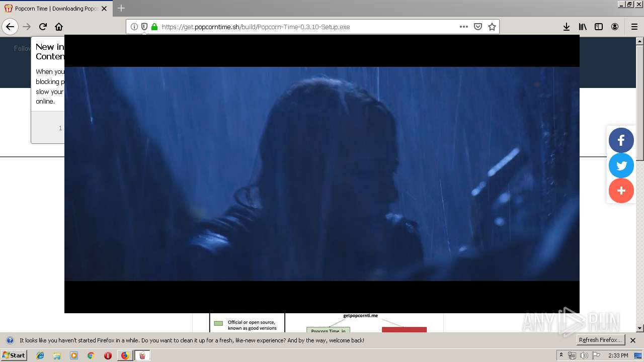Reload the current page

coord(43,27)
